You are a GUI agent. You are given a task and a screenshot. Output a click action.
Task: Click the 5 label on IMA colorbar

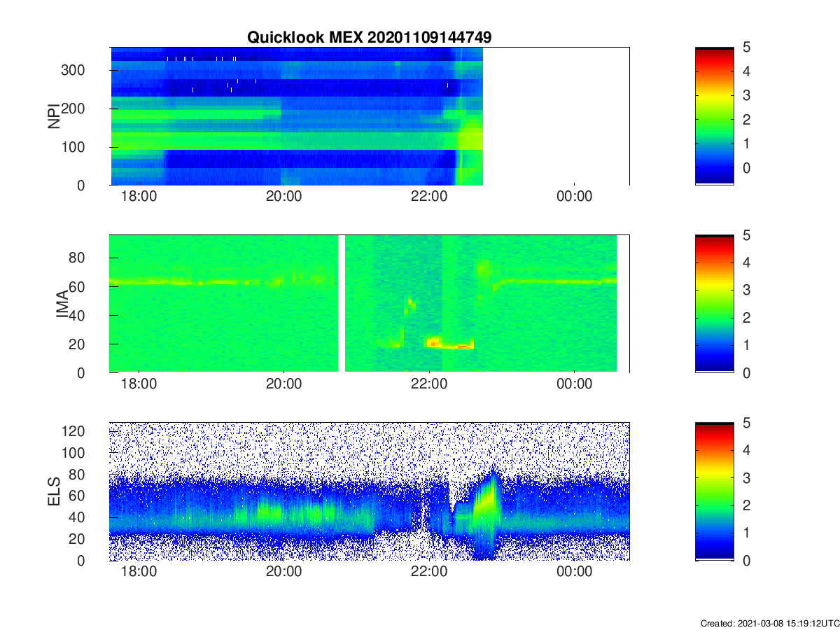(746, 236)
